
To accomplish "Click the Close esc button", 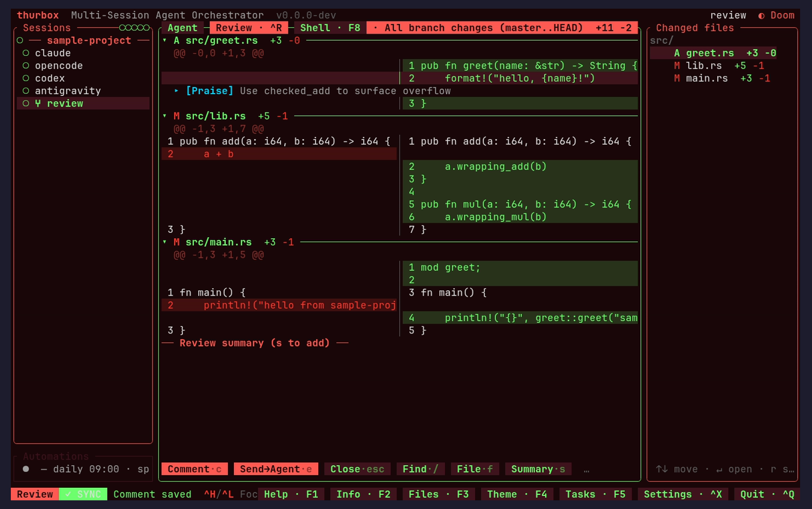I will (x=357, y=469).
